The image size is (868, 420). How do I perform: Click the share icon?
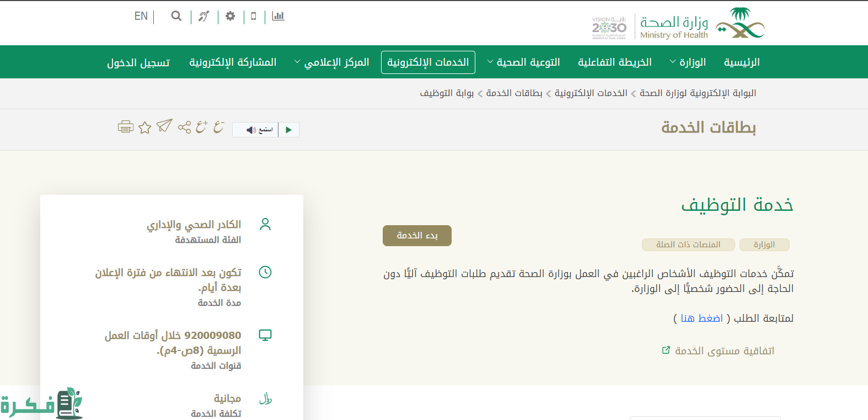[184, 127]
